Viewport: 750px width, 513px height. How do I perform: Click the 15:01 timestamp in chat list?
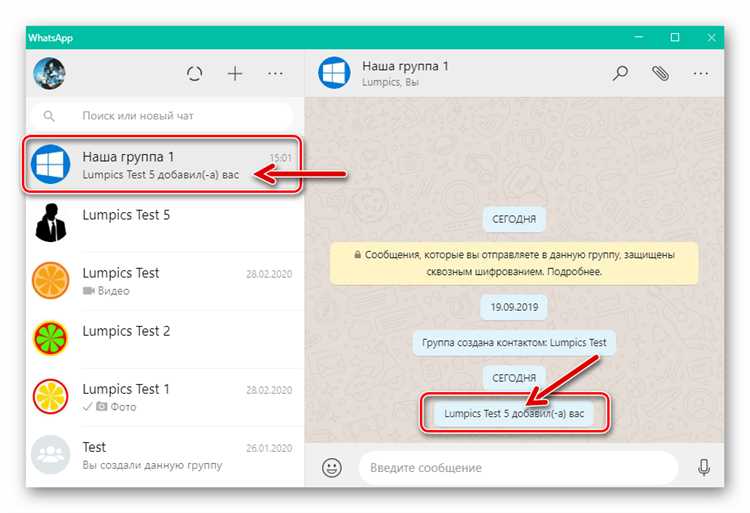(280, 158)
